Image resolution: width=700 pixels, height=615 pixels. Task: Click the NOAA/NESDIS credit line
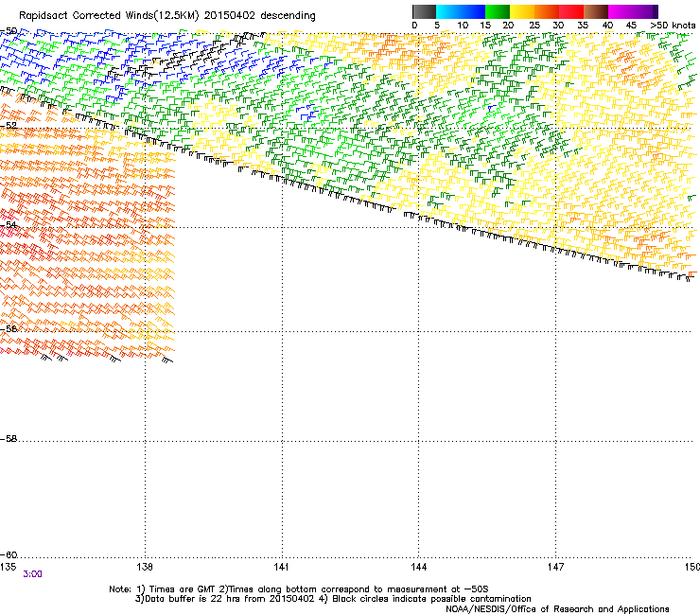tap(557, 609)
